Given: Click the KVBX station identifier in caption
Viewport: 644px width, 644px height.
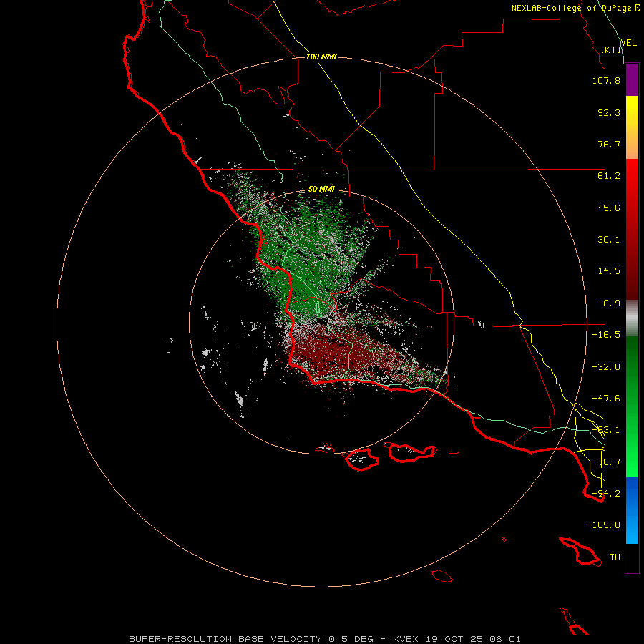Looking at the screenshot, I should click(x=406, y=639).
